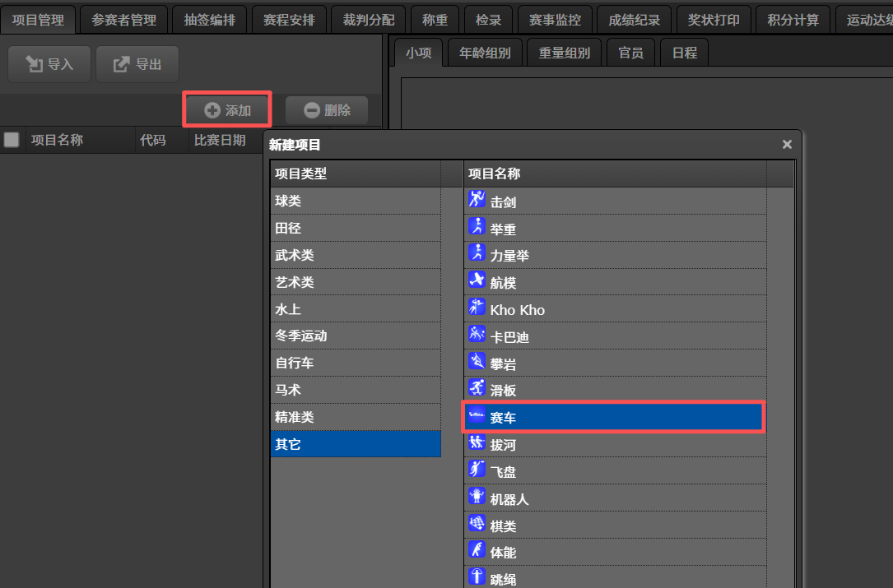
Task: Click the Kabaddi (卡巴迪) icon
Action: [477, 334]
